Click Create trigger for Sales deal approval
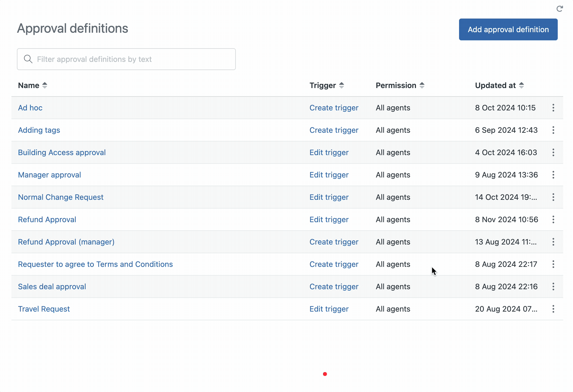573x392 pixels. click(x=334, y=287)
